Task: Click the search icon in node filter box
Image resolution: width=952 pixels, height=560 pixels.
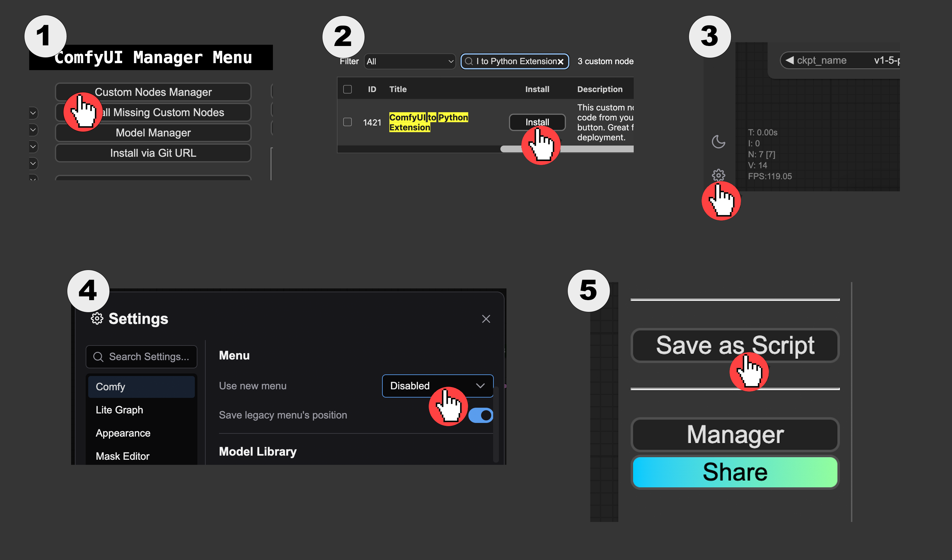Action: (468, 61)
